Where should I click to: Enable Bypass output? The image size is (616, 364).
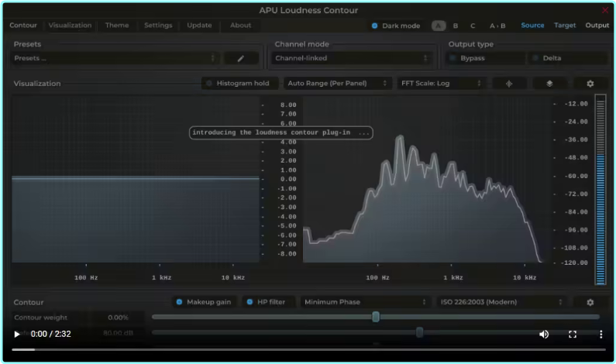485,58
